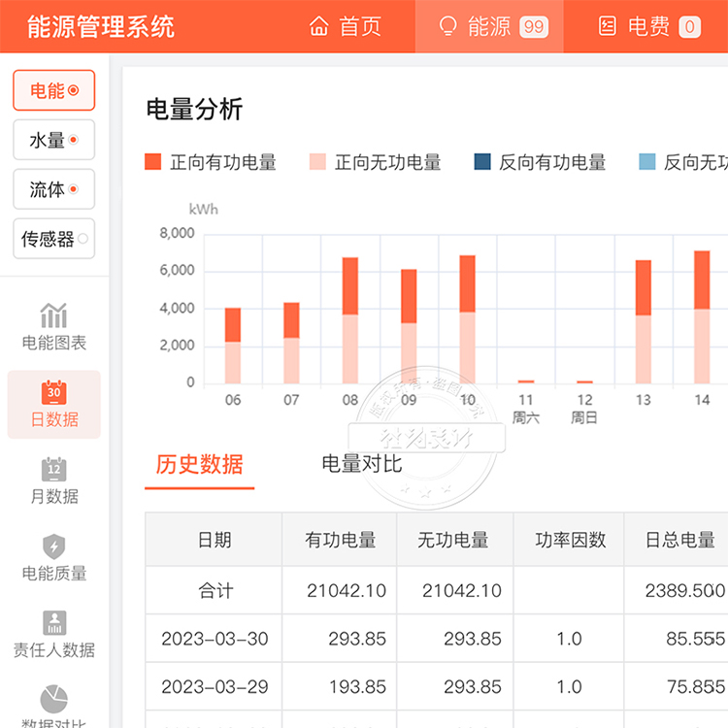Select the 电能 category button
This screenshot has height=728, width=728.
click(x=53, y=90)
